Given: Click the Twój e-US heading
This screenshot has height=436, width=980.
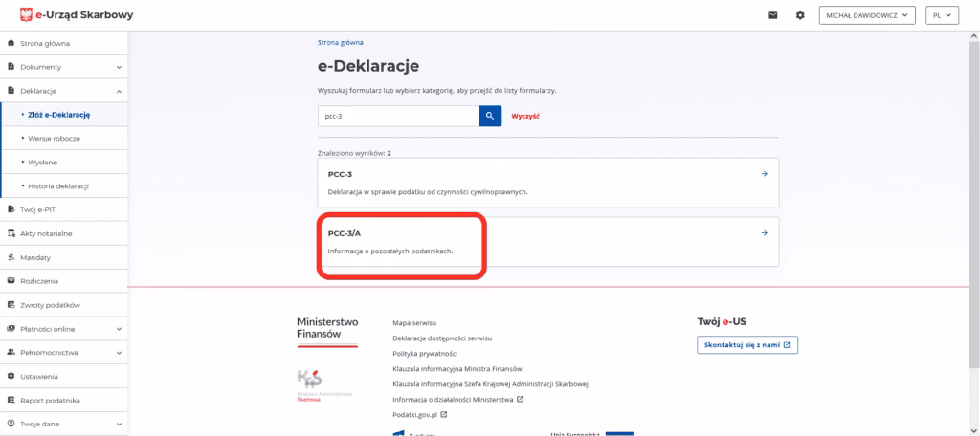Looking at the screenshot, I should [x=722, y=322].
